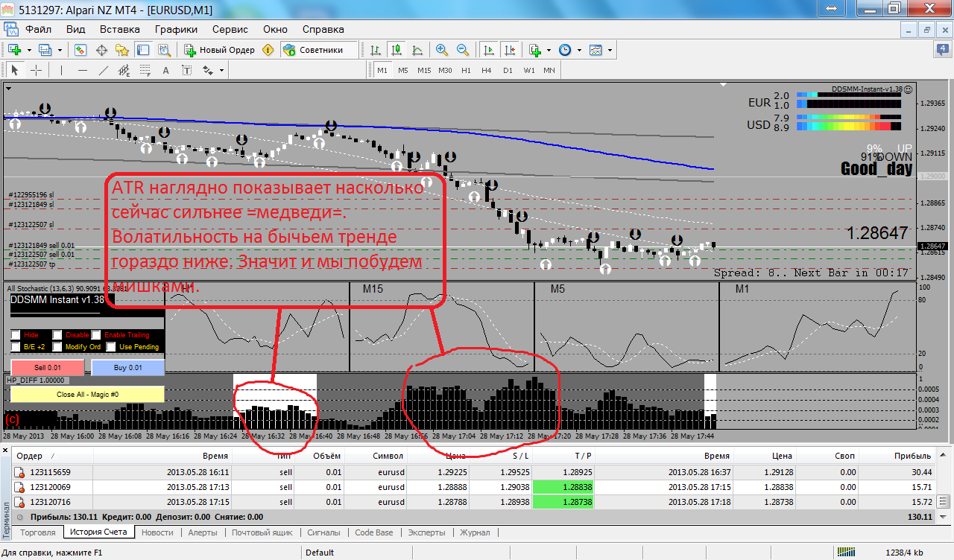Image resolution: width=954 pixels, height=560 pixels.
Task: Open the Вставка menu
Action: [x=120, y=30]
